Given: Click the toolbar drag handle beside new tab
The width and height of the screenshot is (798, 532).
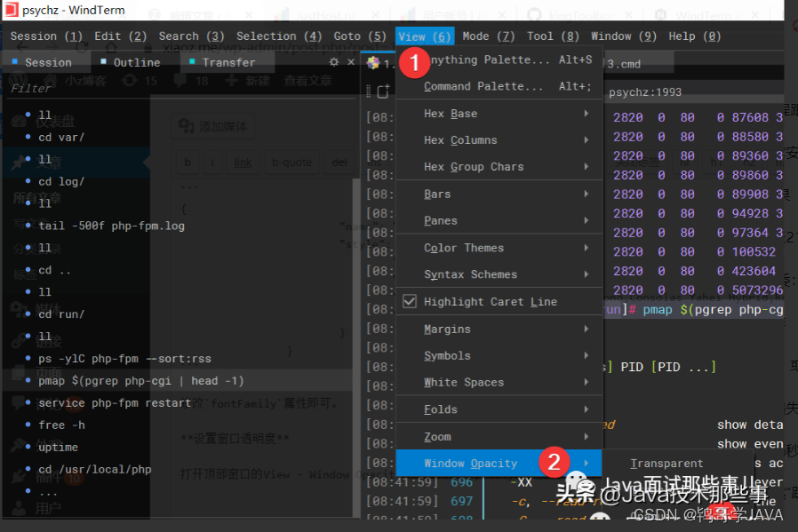Looking at the screenshot, I should (x=369, y=91).
